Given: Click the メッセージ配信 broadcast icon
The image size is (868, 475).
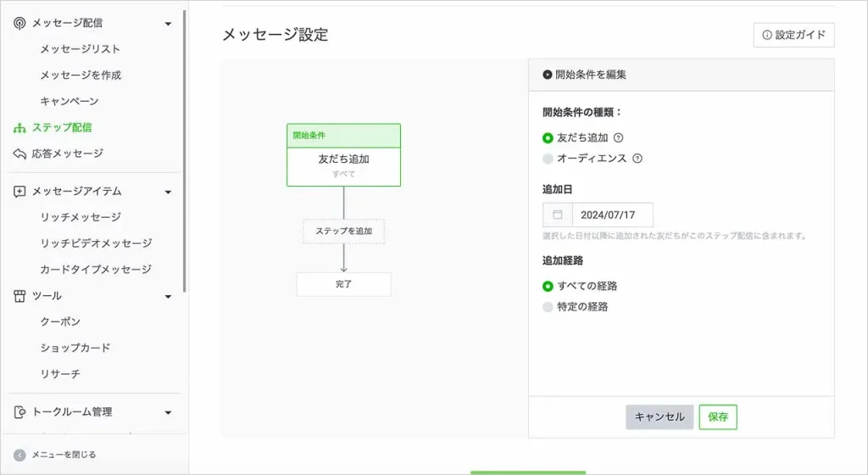Looking at the screenshot, I should (x=19, y=23).
